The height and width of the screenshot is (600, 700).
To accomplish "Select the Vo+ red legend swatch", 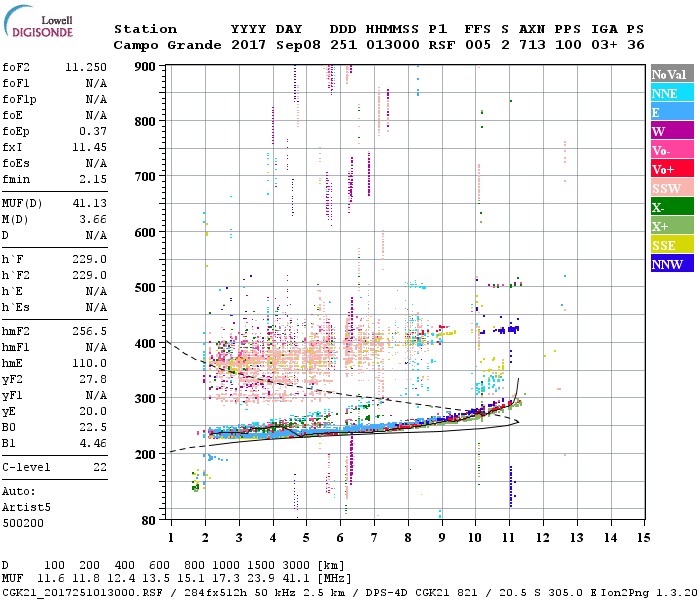I will click(672, 169).
